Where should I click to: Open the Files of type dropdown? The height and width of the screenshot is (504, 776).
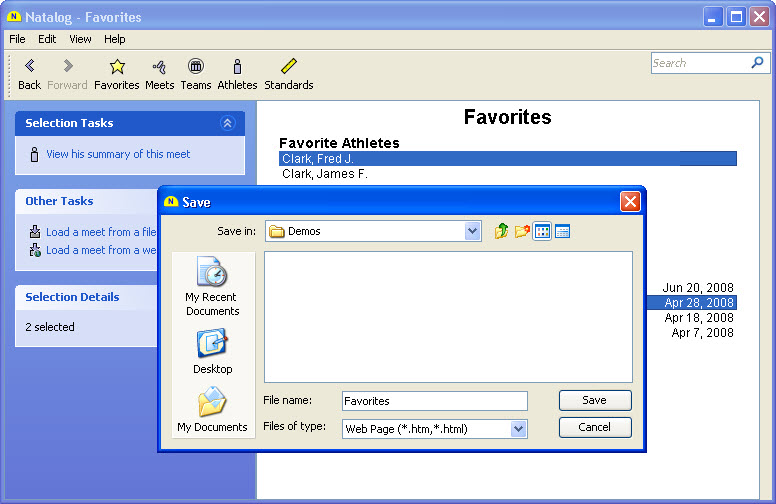coord(518,429)
